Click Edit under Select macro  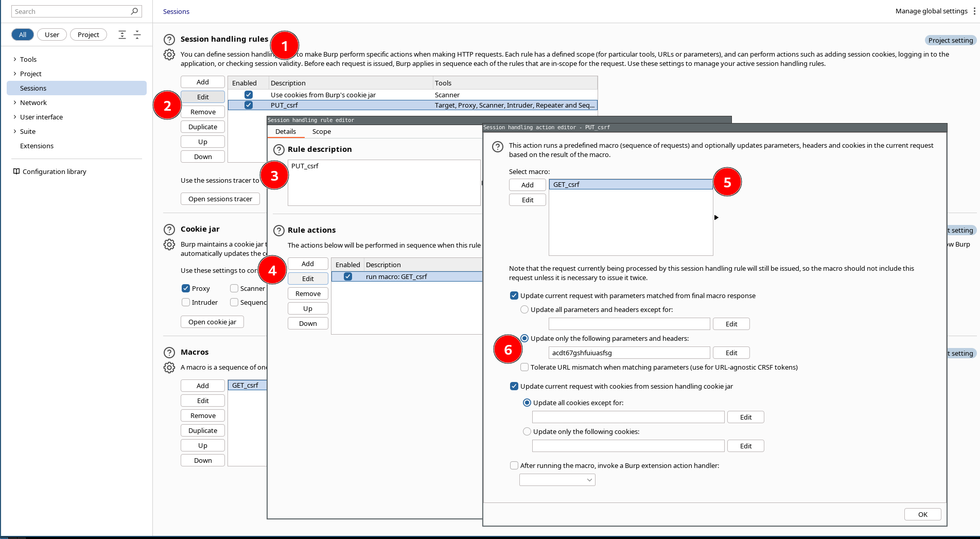coord(528,200)
